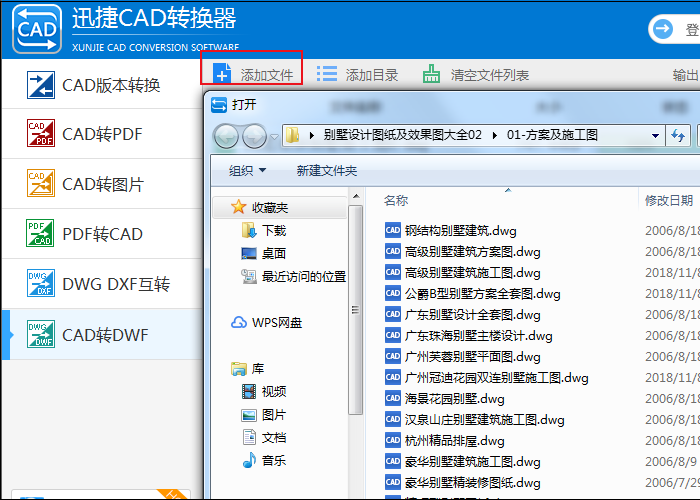The image size is (700, 500).
Task: Open address bar history dropdown
Action: click(655, 136)
